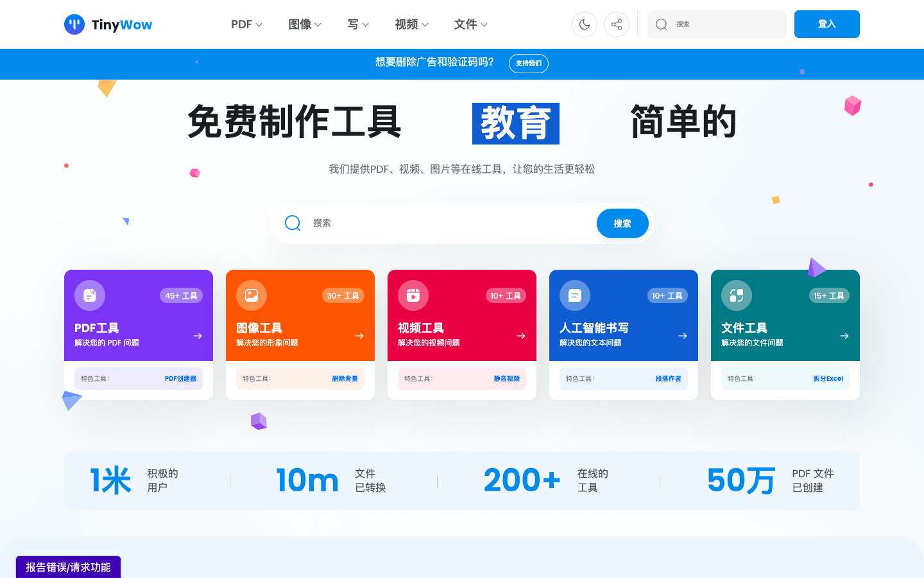Select the 写 menu in the navigation bar
Image resolution: width=924 pixels, height=578 pixels.
point(357,24)
